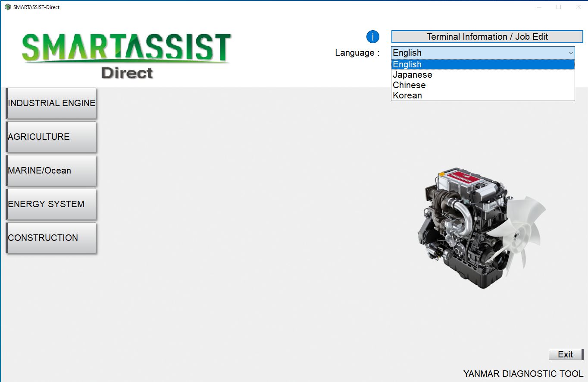Select the AGRICULTURE category
This screenshot has height=382, width=588.
[51, 136]
